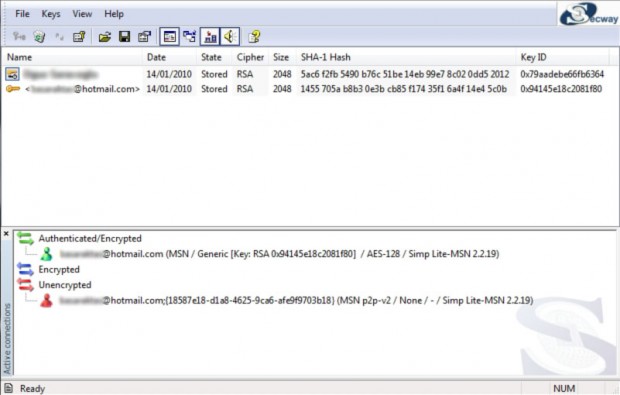This screenshot has height=395, width=620.
Task: Toggle the window view toolbar button
Action: 169,37
